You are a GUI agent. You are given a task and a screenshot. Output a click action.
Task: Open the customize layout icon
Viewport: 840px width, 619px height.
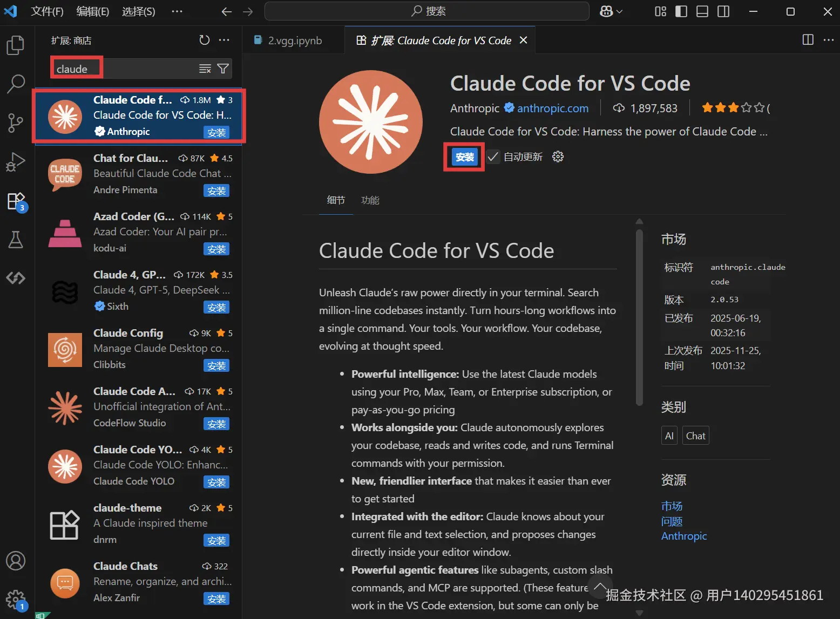(660, 11)
